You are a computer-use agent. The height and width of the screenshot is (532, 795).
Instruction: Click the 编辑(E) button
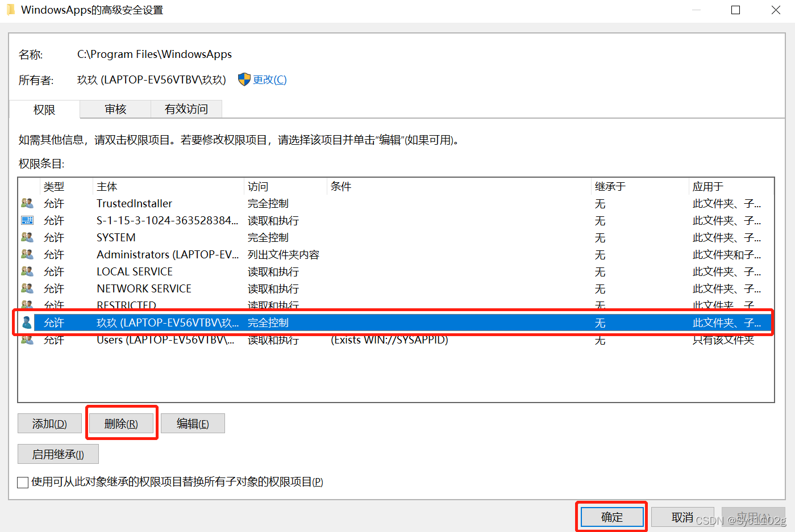pyautogui.click(x=193, y=424)
